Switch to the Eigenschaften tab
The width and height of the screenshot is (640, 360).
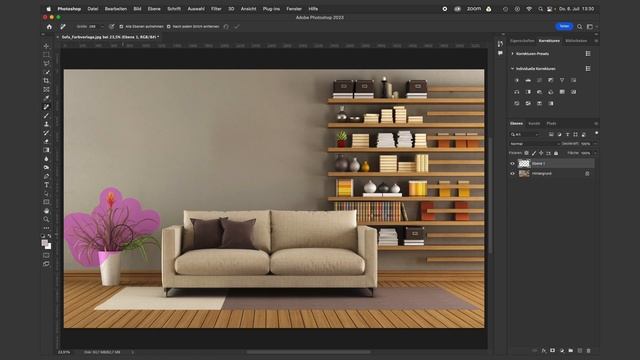(522, 41)
